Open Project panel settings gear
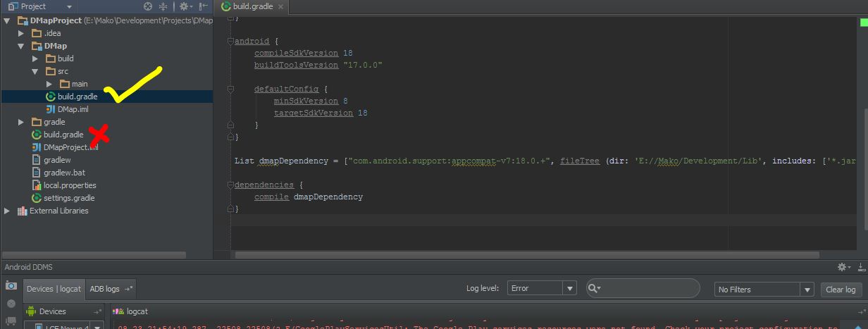The width and height of the screenshot is (868, 329). (183, 6)
